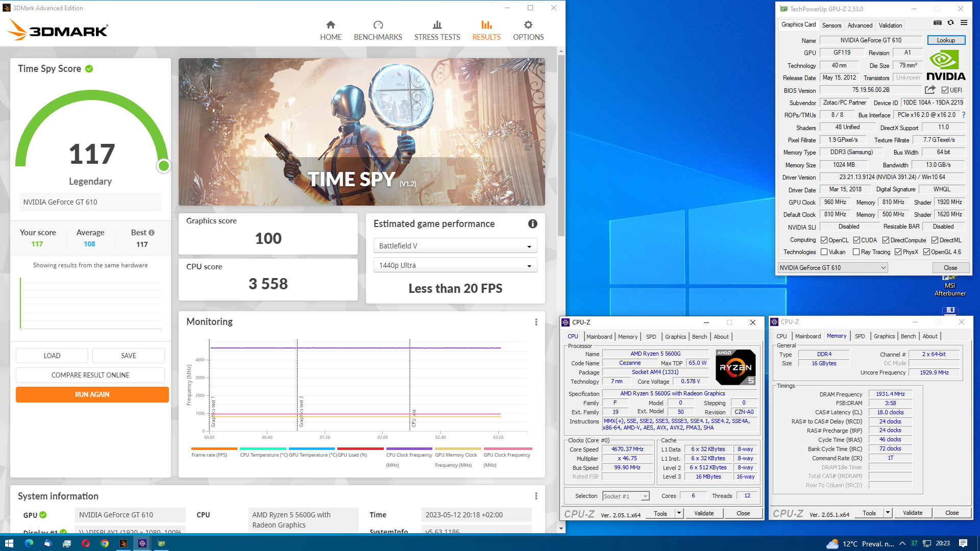
Task: Click the Best score info icon
Action: 152,233
